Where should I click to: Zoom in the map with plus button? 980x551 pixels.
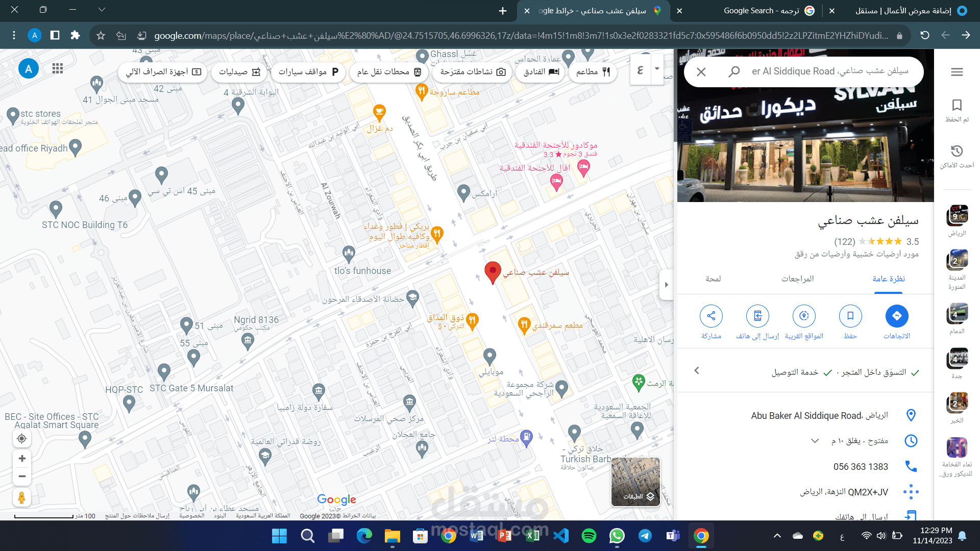click(x=22, y=458)
